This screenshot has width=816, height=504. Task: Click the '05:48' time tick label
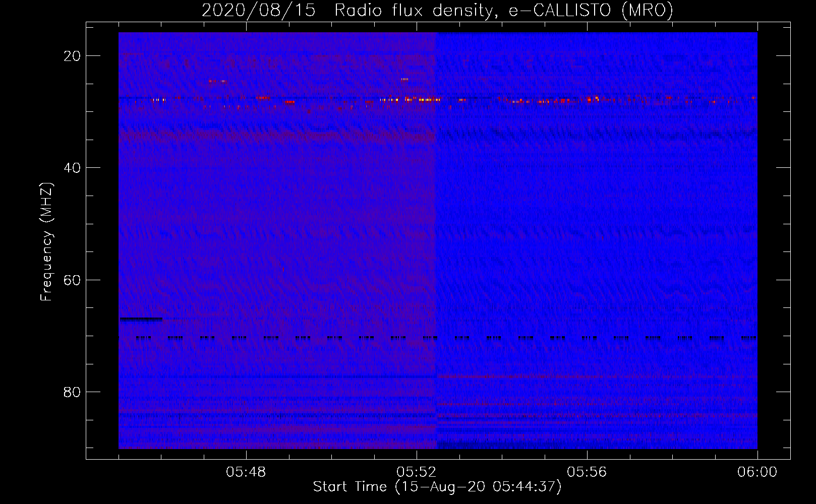(246, 472)
